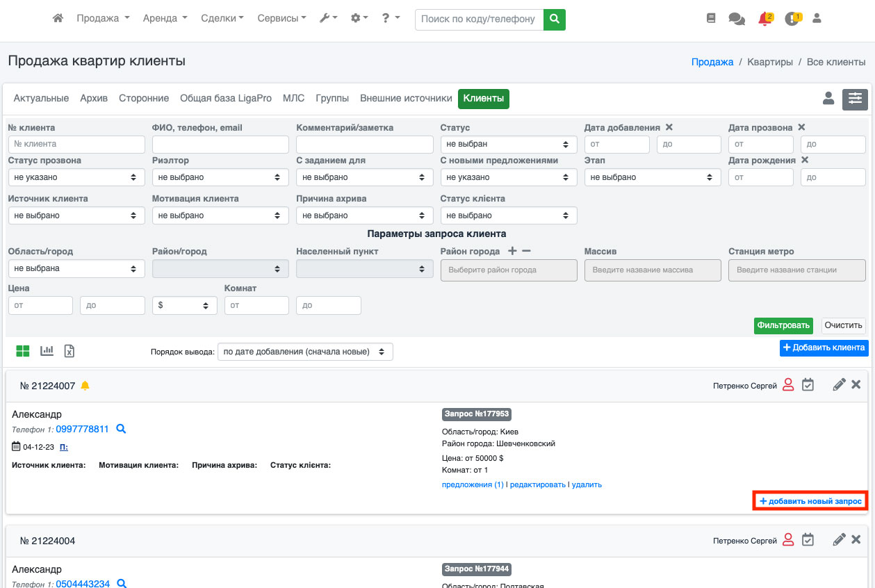Clear the Дата добавления filter with its X

(x=669, y=127)
